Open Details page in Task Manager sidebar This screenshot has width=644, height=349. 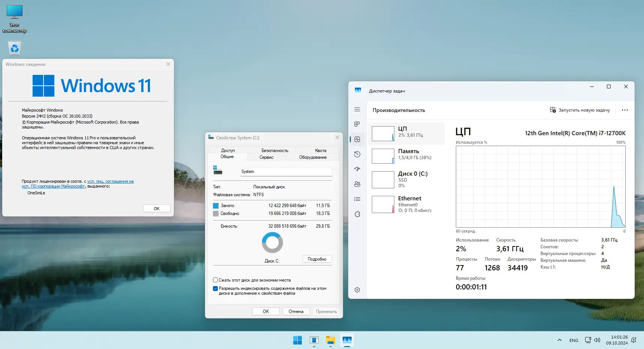pos(357,199)
